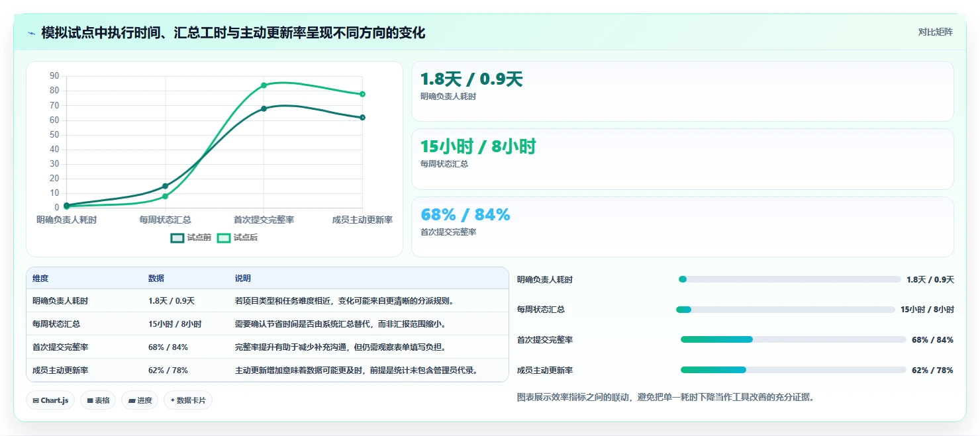Click the 每周状态汇总 progress bar
980x436 pixels.
coord(785,310)
